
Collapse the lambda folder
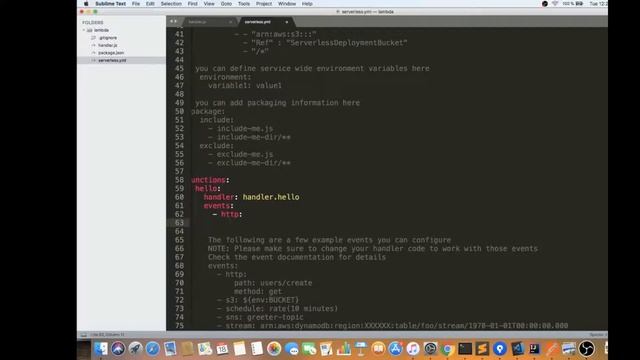coord(84,30)
